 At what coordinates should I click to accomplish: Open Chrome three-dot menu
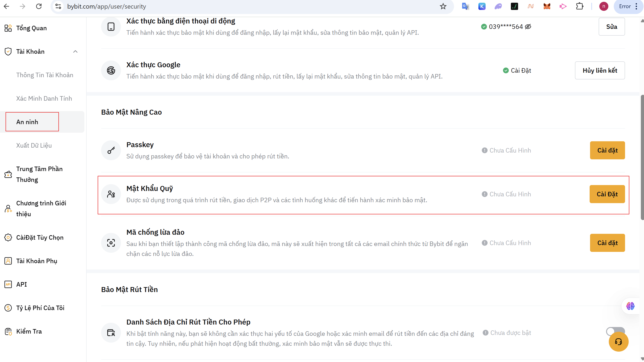tap(636, 7)
